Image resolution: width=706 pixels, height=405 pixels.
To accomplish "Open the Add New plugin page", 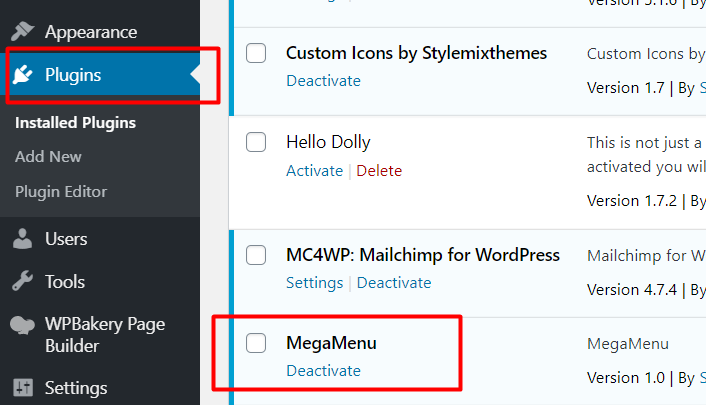I will click(48, 157).
